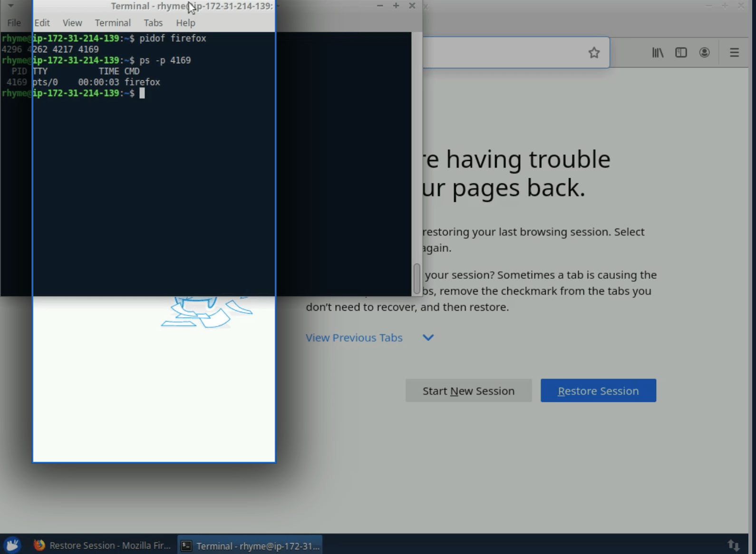Click the Restore Session button
This screenshot has height=554, width=756.
coord(598,391)
